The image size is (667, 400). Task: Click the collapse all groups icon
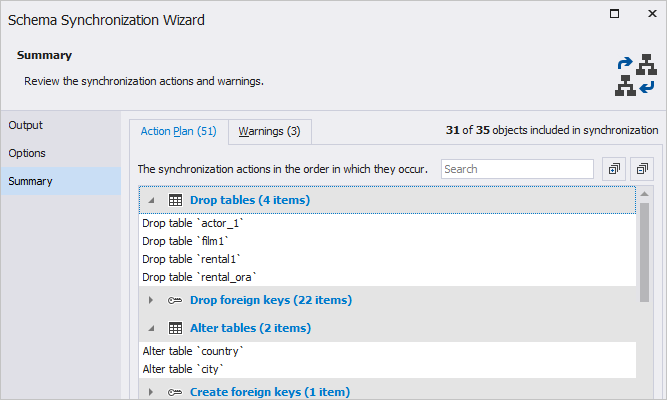tap(642, 169)
